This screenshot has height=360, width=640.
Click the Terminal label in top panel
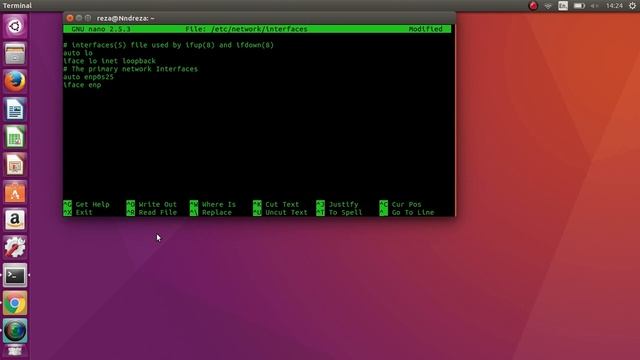point(17,6)
